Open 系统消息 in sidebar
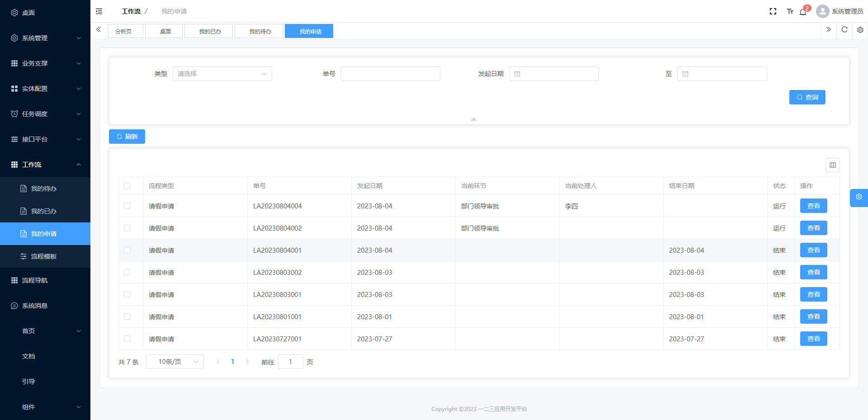The height and width of the screenshot is (420, 868). 45,306
